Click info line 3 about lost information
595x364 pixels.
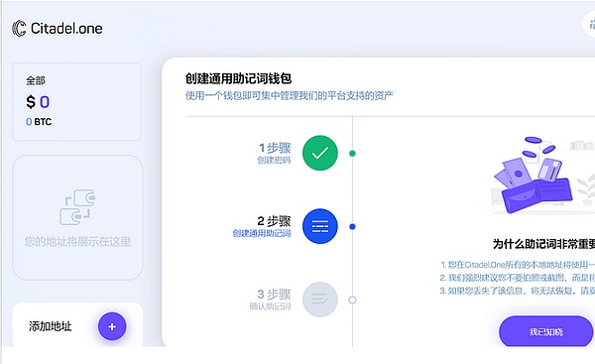point(518,291)
